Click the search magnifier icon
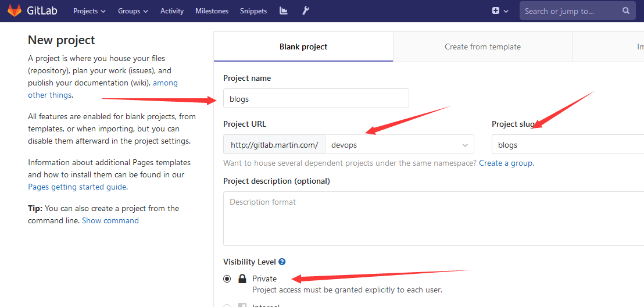Viewport: 644px width, 307px height. tap(625, 10)
